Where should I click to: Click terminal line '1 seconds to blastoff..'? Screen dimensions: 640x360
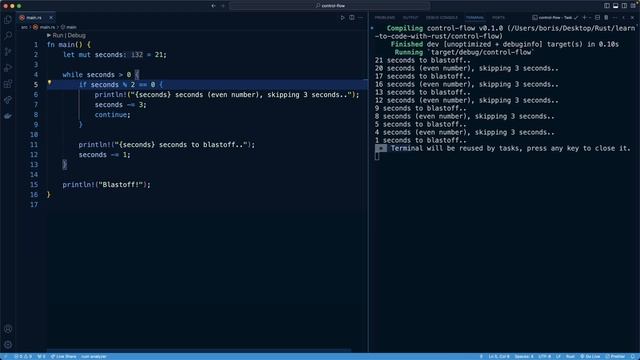[420, 140]
